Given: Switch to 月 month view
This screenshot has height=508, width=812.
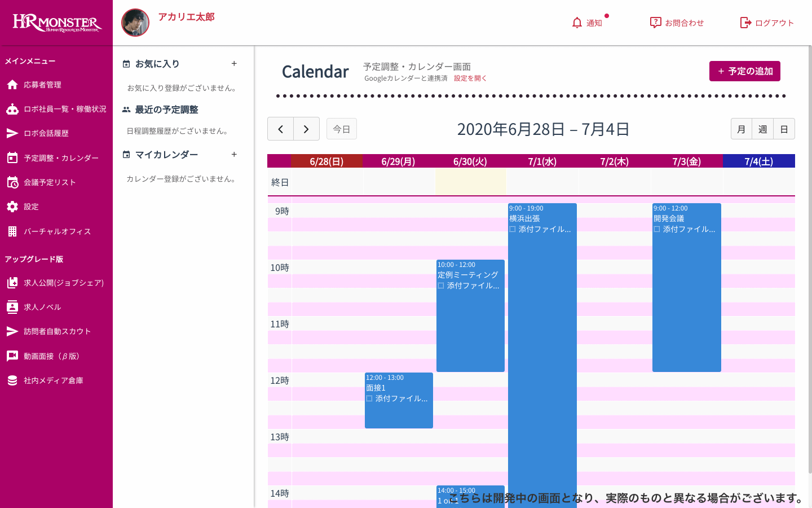Looking at the screenshot, I should pos(742,129).
